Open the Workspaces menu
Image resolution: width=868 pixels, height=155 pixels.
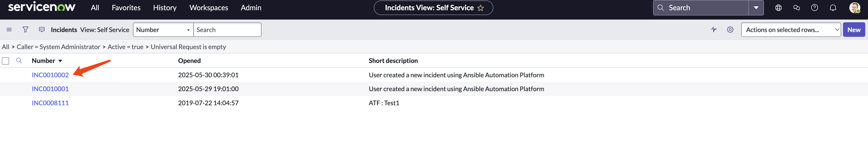coord(209,8)
